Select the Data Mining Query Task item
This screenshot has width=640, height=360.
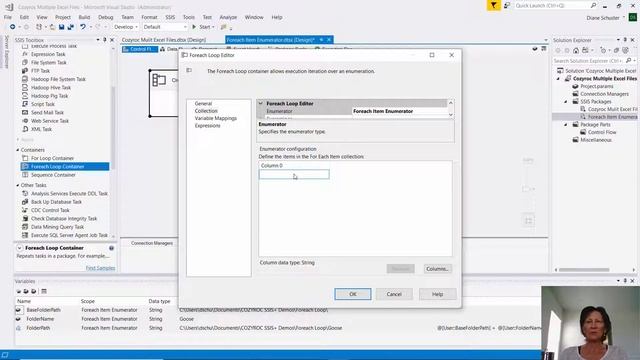click(x=57, y=227)
